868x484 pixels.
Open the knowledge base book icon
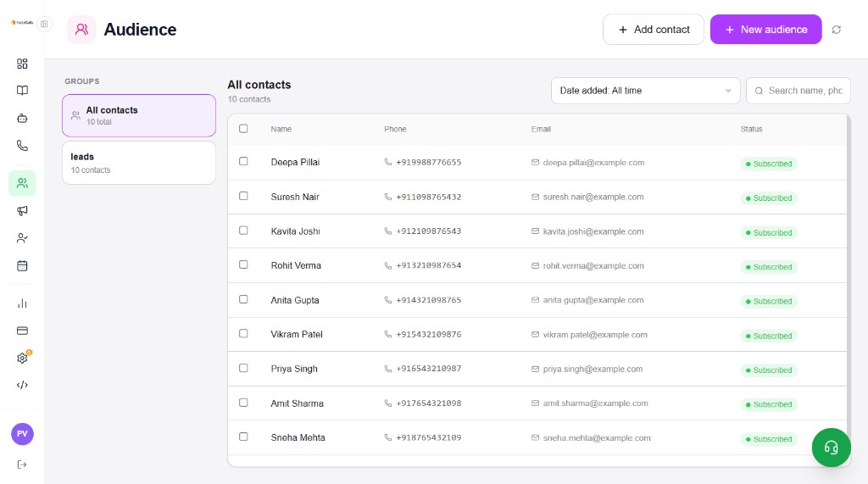point(22,90)
